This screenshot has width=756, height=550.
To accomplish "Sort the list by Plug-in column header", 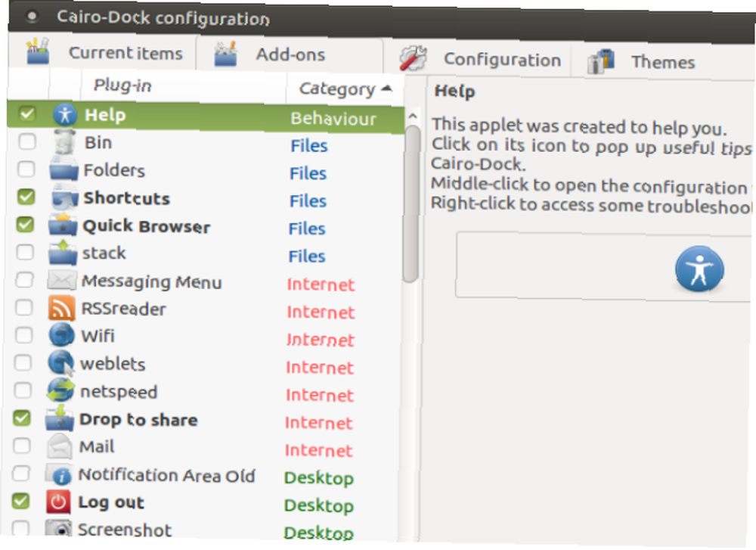I will click(183, 86).
